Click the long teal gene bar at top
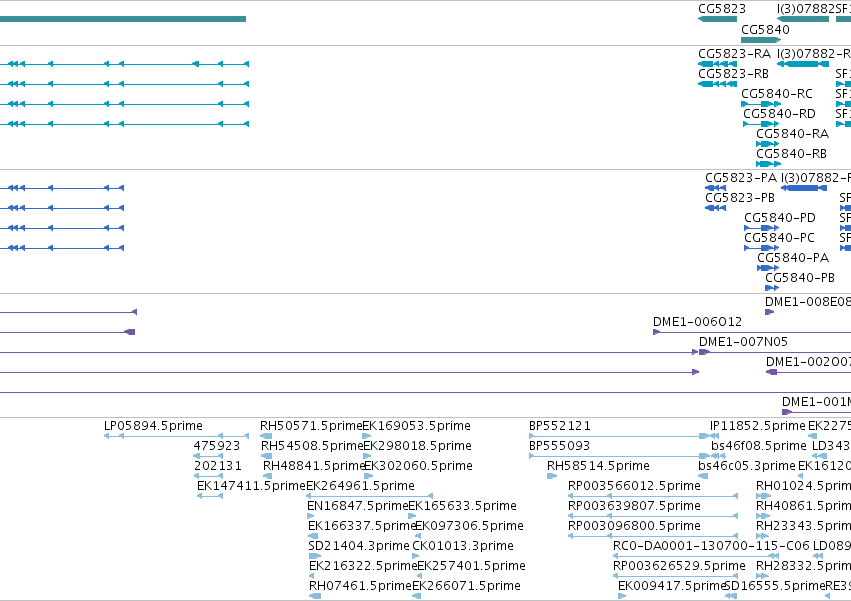Viewport: 851px width, 601px height. click(123, 19)
